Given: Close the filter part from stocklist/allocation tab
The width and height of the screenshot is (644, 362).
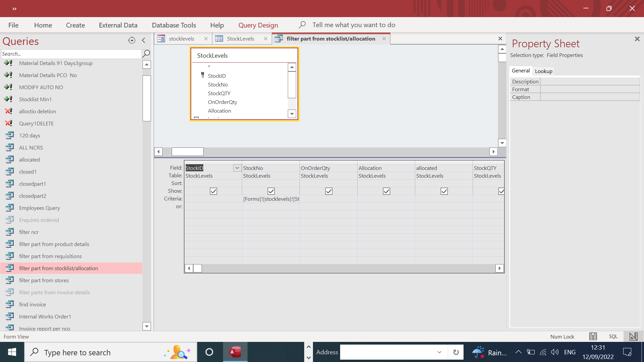Looking at the screenshot, I should coord(384,39).
